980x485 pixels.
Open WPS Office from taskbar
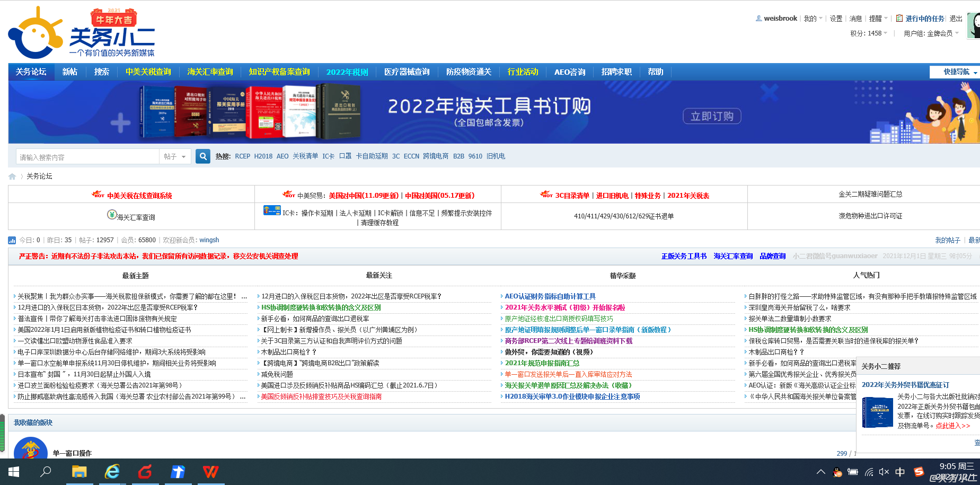pos(210,472)
